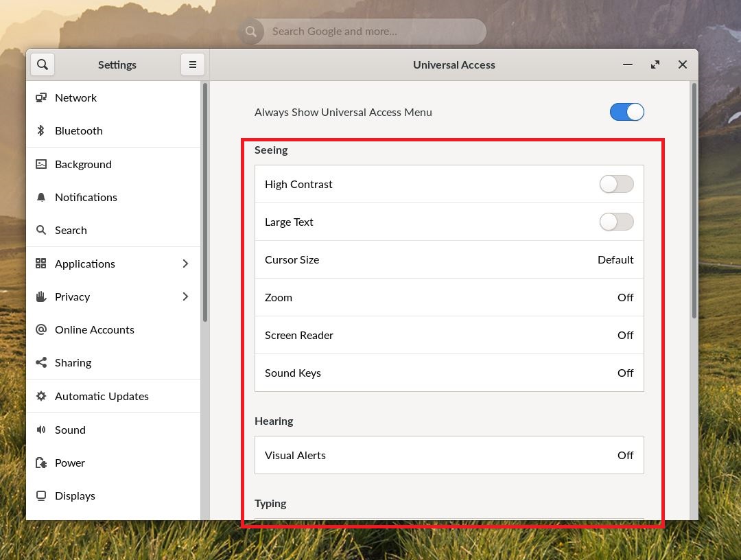Click the Network icon in sidebar
Screen dimensions: 741x560
coord(41,97)
